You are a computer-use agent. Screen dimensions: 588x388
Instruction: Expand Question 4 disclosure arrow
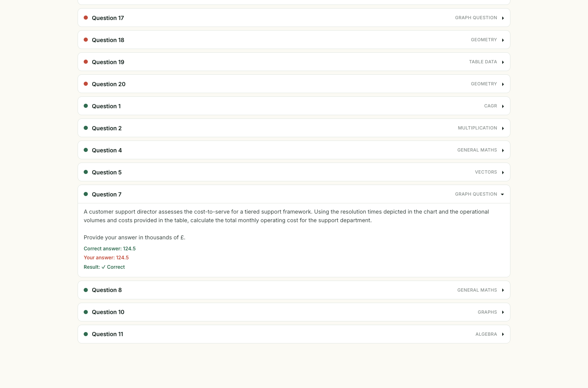[x=503, y=150]
